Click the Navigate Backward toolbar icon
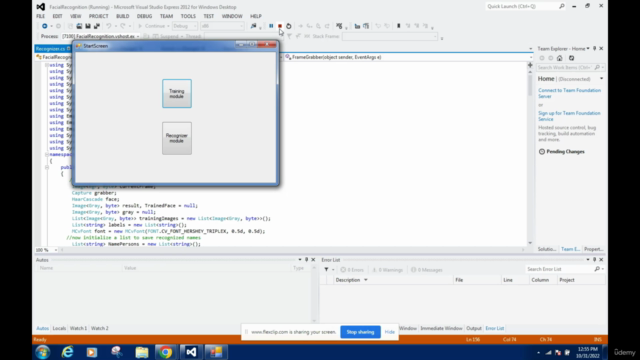 (44, 26)
